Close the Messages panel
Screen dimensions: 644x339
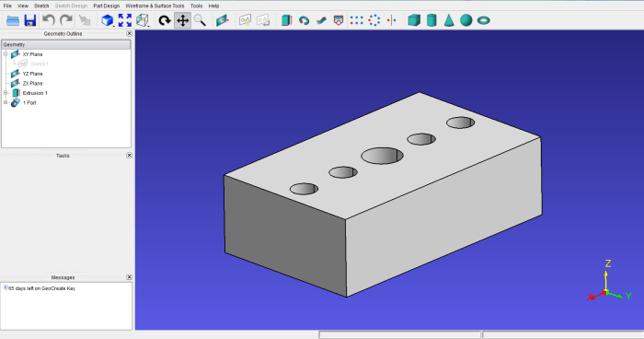tap(130, 277)
